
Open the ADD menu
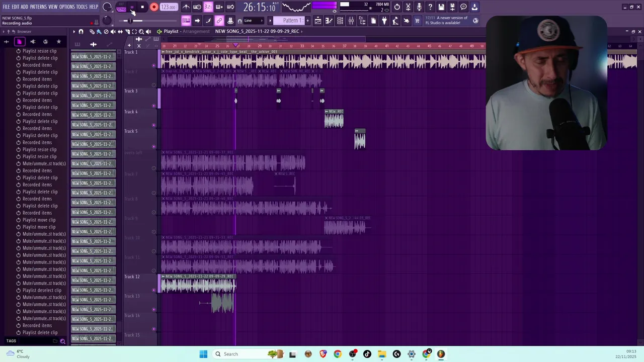(x=25, y=7)
